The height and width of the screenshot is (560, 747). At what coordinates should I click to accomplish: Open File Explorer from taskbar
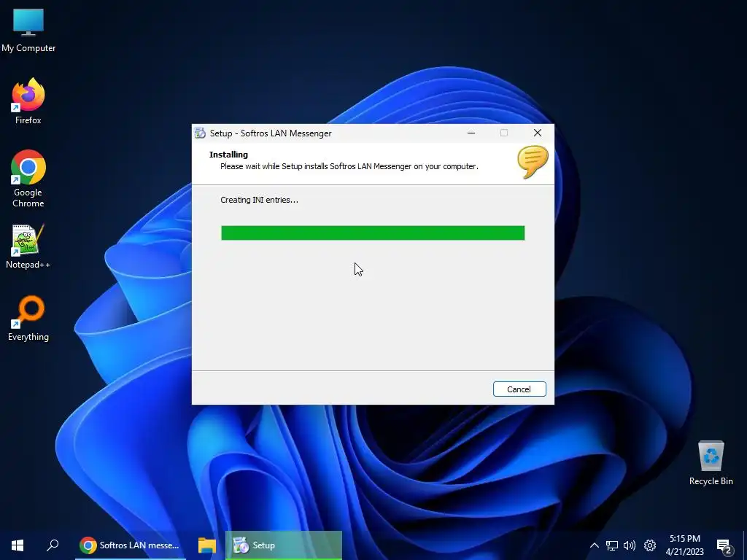pyautogui.click(x=206, y=545)
